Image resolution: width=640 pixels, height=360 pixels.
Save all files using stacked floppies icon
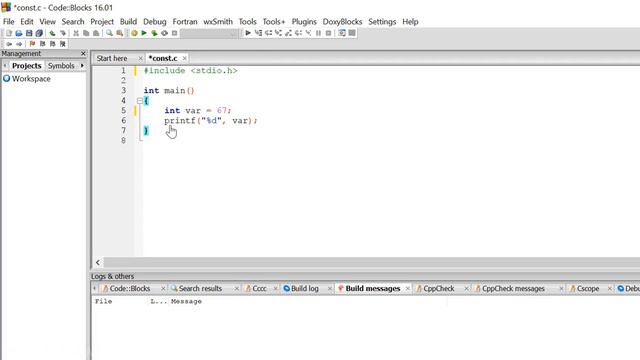39,33
